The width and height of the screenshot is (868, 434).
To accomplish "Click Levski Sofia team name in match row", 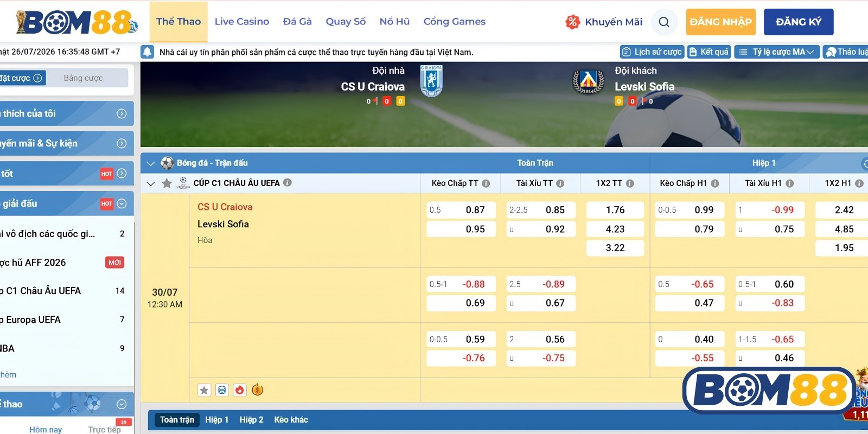I will (x=223, y=224).
